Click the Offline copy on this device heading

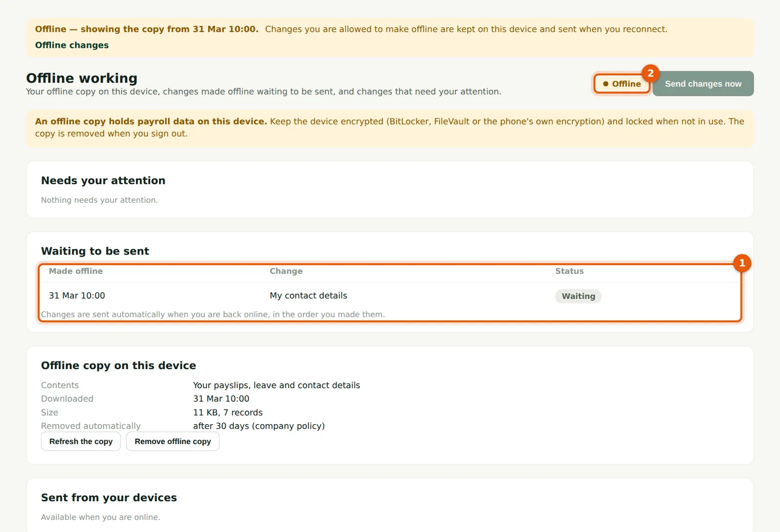[x=118, y=365]
